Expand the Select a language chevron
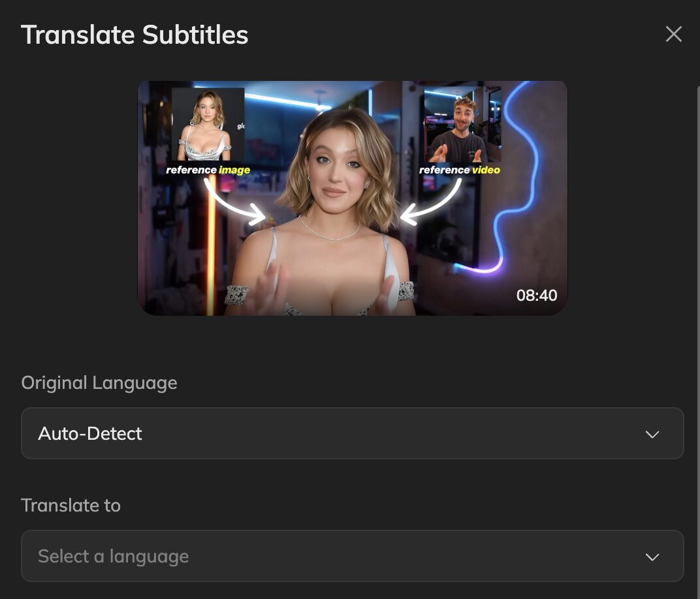The width and height of the screenshot is (700, 599). (x=652, y=557)
